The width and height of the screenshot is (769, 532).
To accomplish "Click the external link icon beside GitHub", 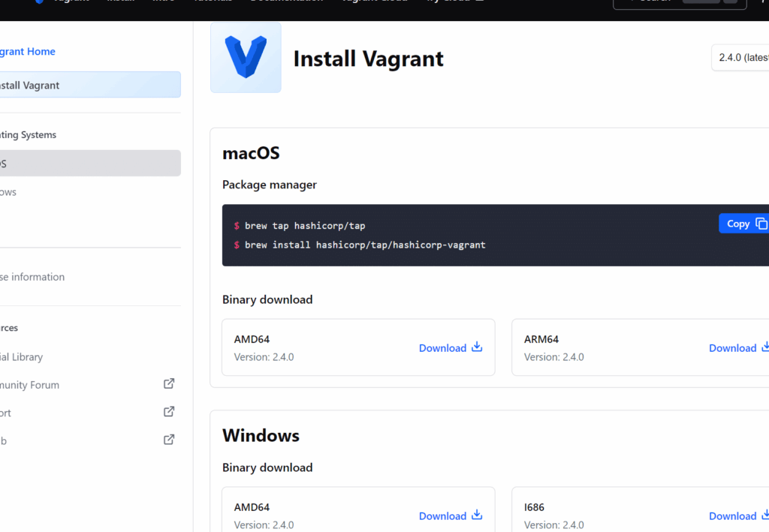I will click(169, 439).
